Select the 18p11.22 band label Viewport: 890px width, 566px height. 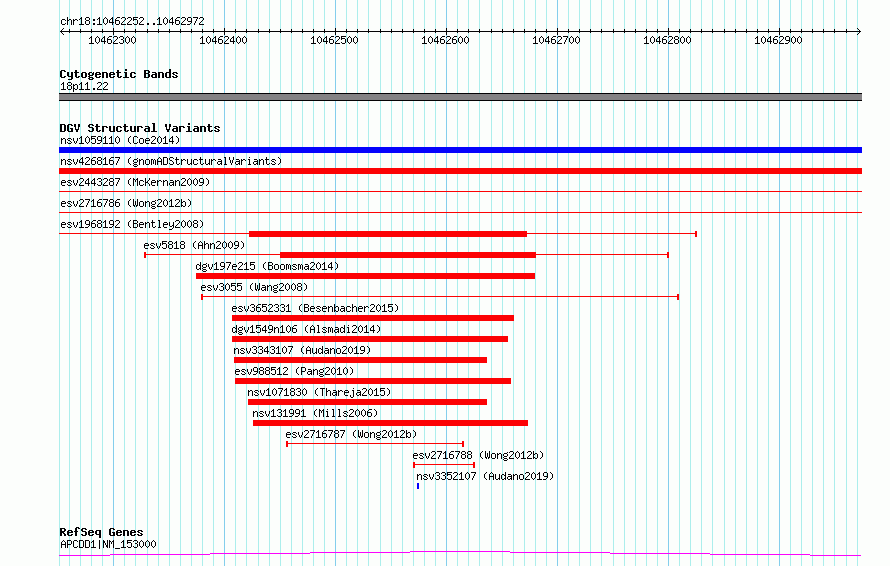(84, 86)
